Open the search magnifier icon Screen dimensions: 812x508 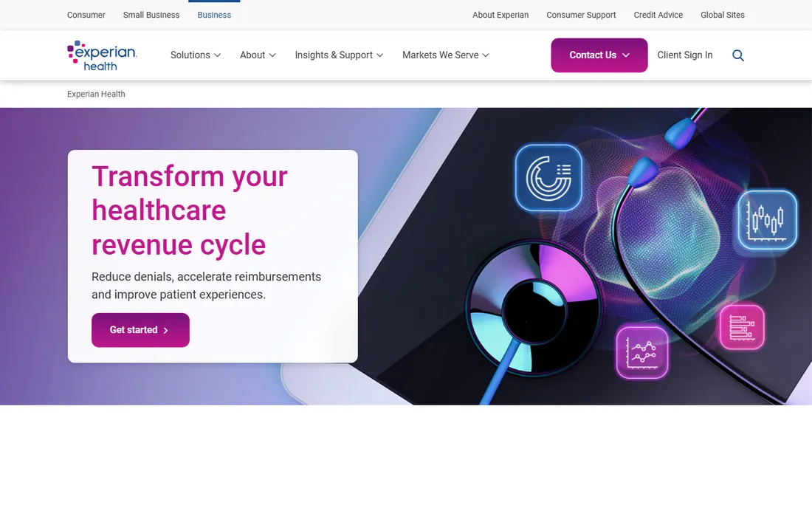point(738,55)
